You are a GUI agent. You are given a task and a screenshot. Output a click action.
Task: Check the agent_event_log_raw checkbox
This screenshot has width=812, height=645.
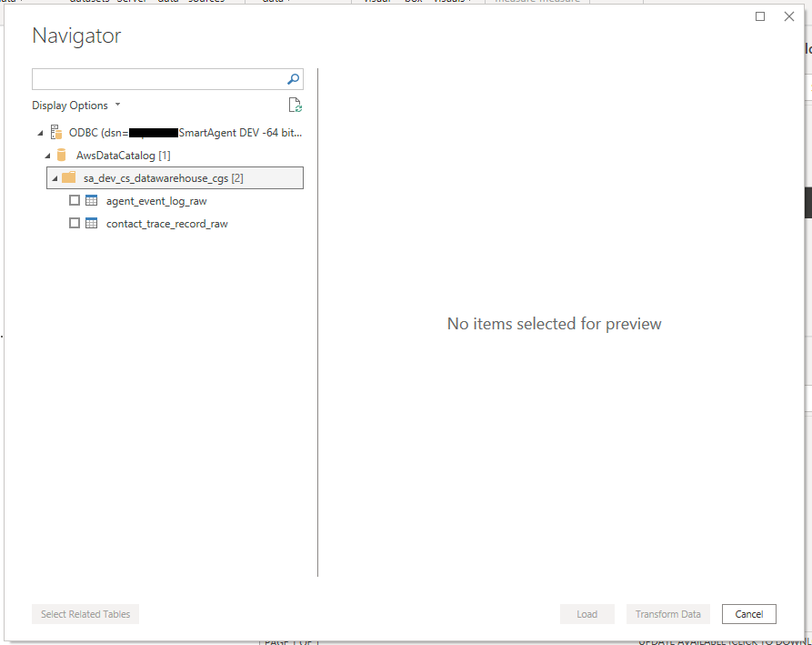(75, 201)
